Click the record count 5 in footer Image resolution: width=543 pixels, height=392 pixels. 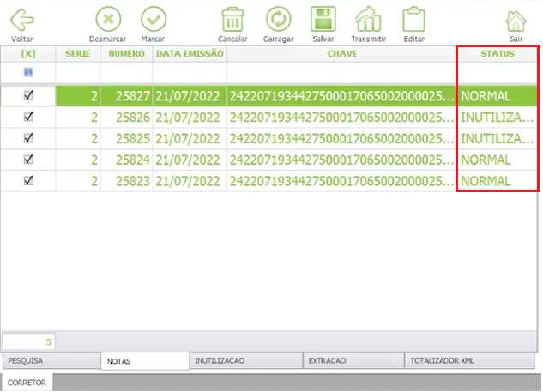click(29, 341)
